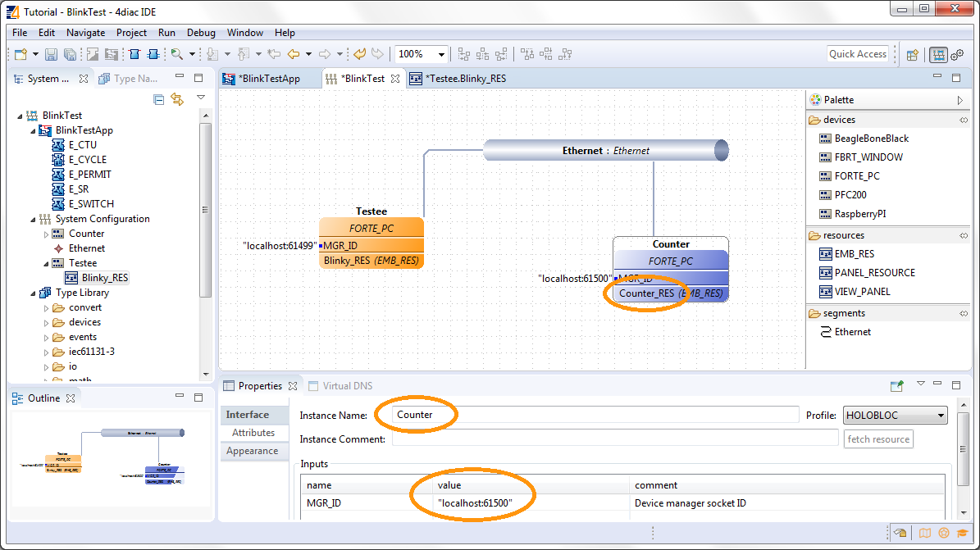The height and width of the screenshot is (550, 980).
Task: Pick RaspberryPI device from the palette
Action: pos(859,214)
